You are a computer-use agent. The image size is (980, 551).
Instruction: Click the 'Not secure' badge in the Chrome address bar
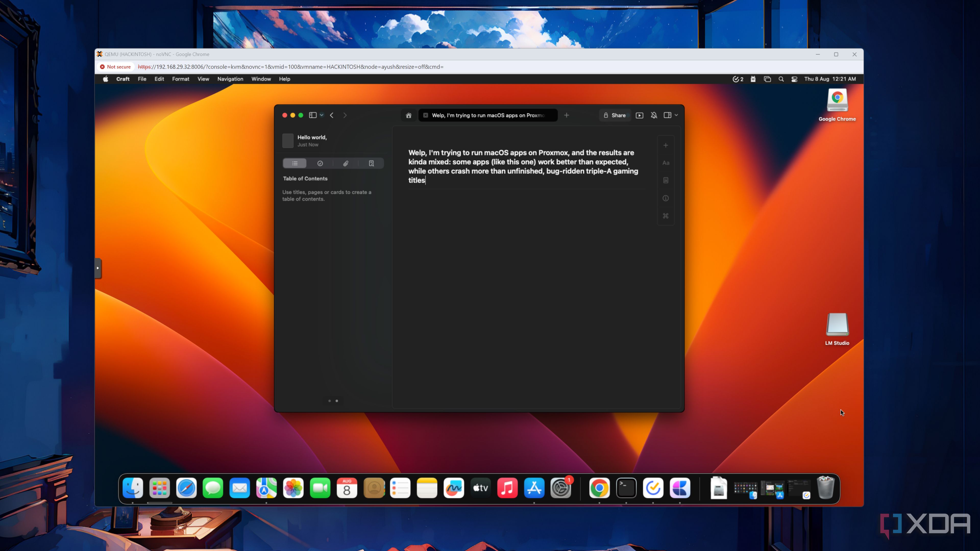coord(115,67)
